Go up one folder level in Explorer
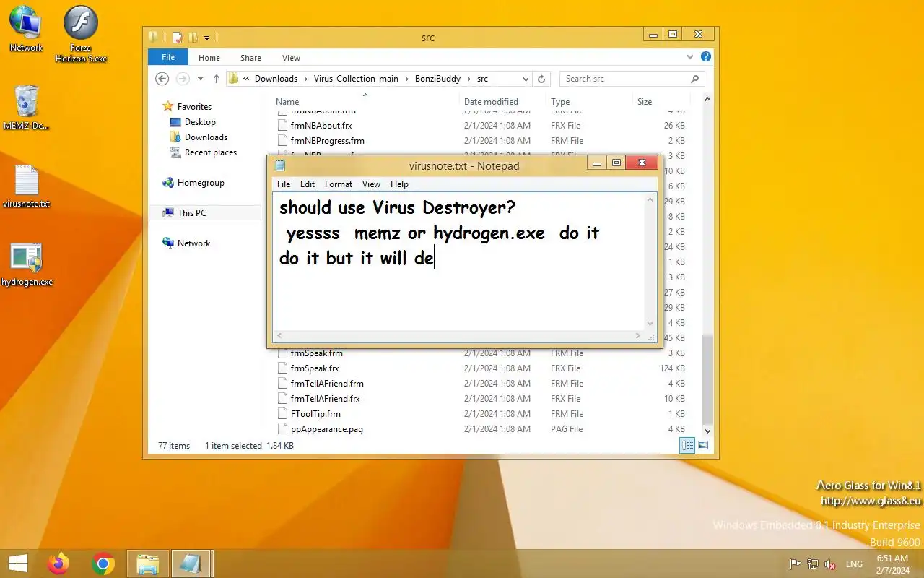924x578 pixels. tap(216, 79)
